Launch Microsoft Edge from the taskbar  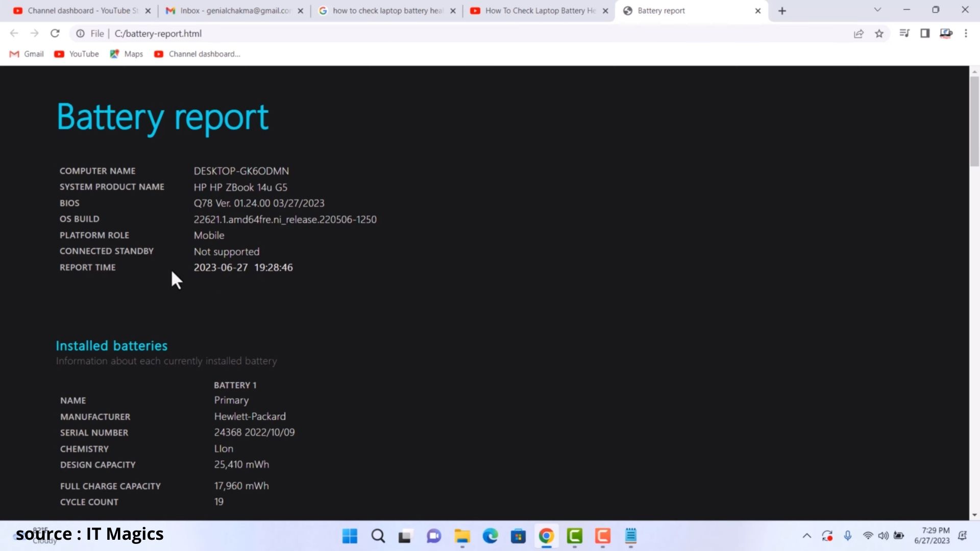tap(491, 536)
